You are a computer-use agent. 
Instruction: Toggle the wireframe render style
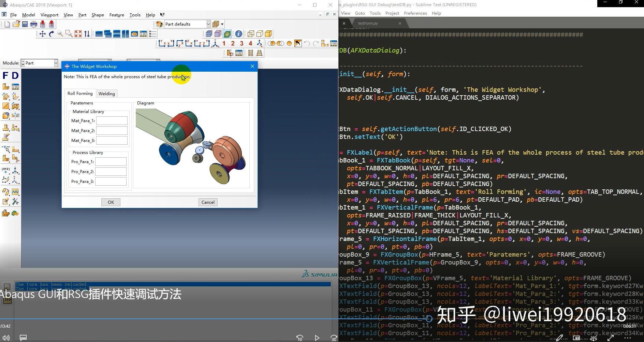[251, 34]
